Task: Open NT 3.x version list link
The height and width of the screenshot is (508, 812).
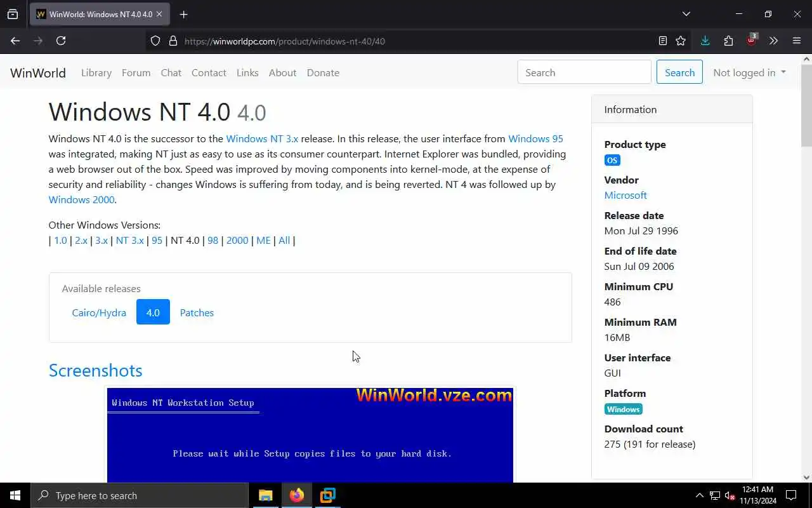Action: coord(130,240)
